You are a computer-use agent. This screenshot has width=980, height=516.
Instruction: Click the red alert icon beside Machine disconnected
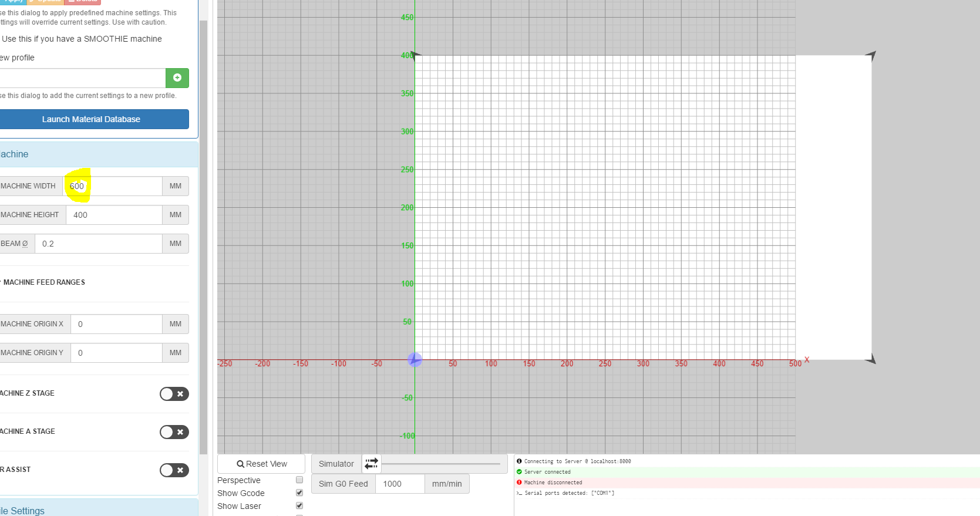point(519,483)
